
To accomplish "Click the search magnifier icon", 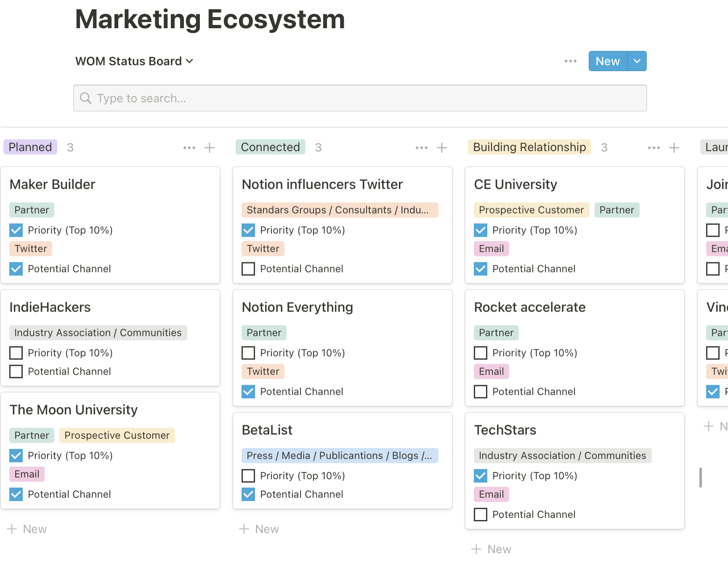I will point(85,98).
